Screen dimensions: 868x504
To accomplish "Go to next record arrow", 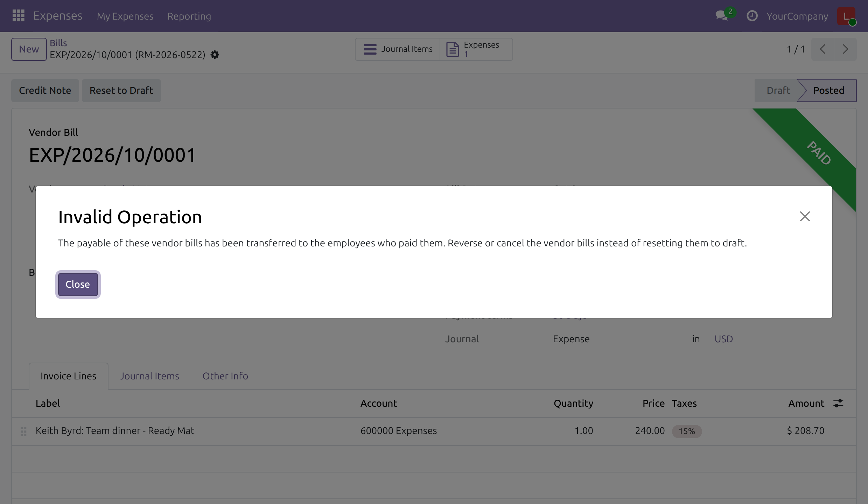I will click(845, 49).
